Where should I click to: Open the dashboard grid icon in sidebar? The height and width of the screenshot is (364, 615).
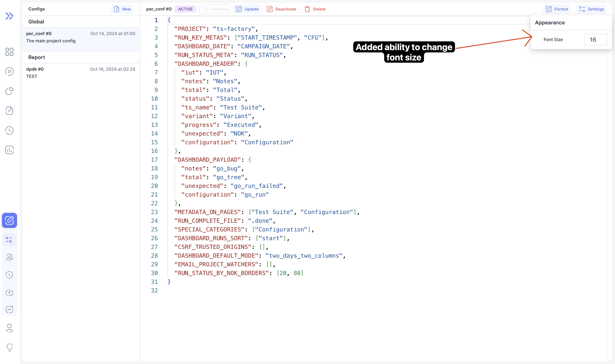[x=9, y=52]
